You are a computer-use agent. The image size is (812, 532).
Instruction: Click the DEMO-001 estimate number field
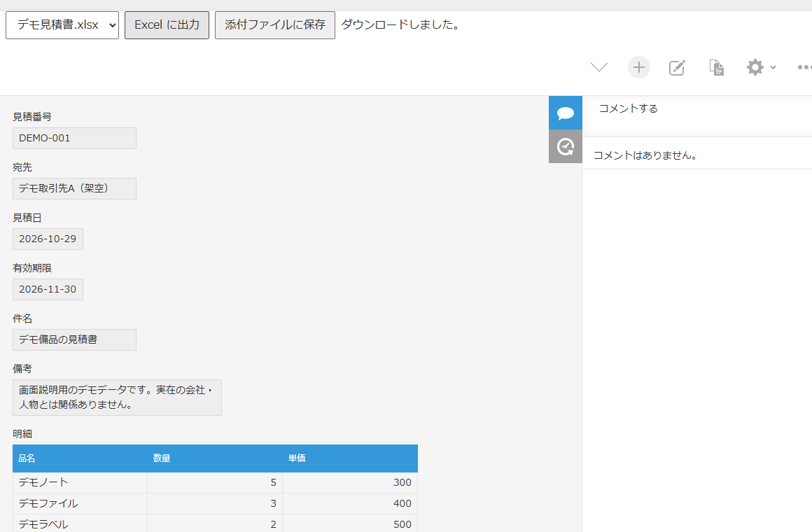point(75,139)
